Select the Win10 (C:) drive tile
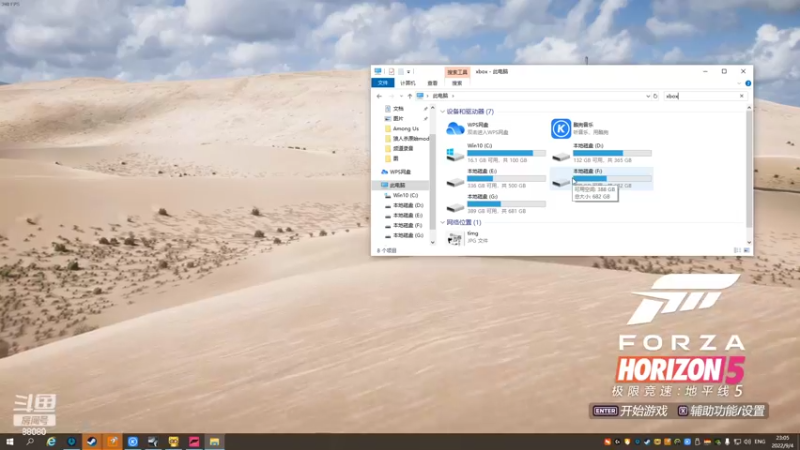The height and width of the screenshot is (450, 800). point(496,153)
